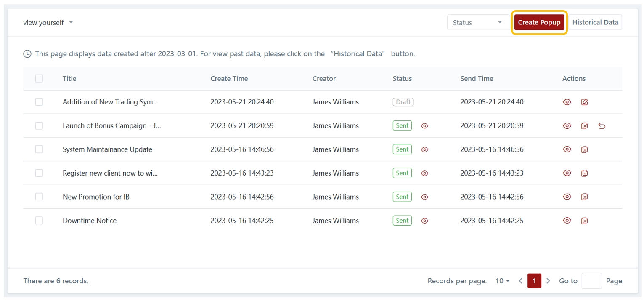Click edit icon for the Draft popup row
Screen dimensions: 644x301
pyautogui.click(x=584, y=102)
